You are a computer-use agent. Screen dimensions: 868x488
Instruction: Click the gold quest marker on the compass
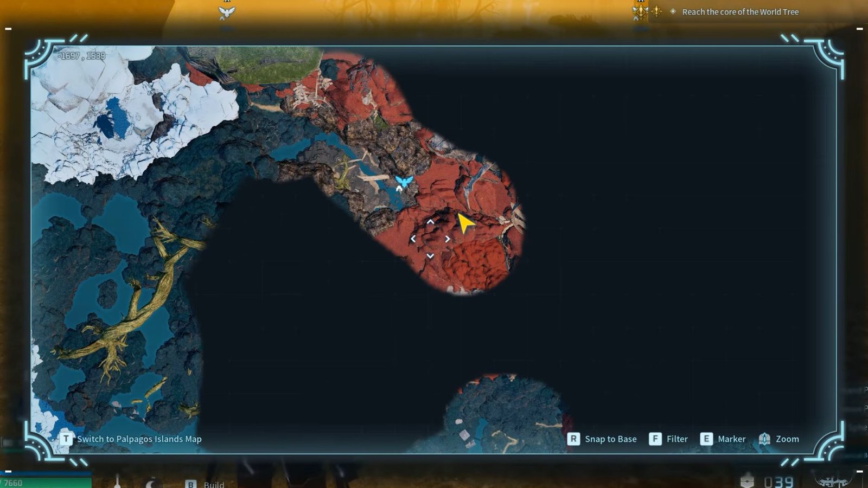640,11
